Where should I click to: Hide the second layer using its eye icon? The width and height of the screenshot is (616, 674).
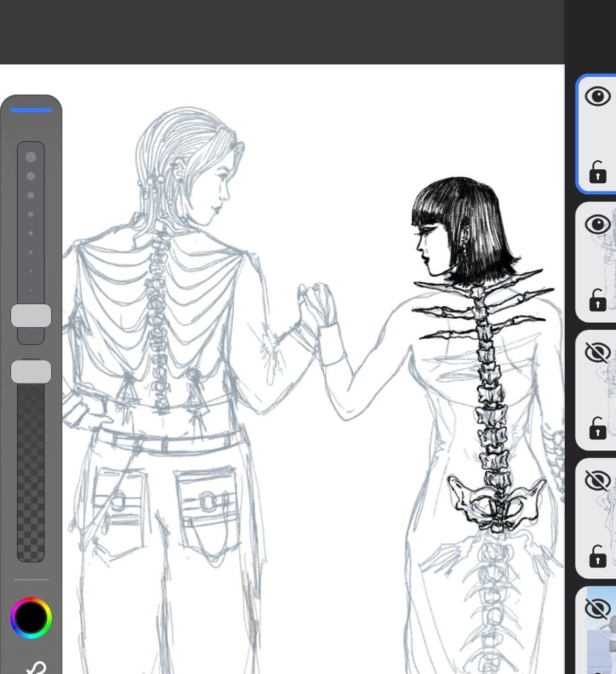tap(598, 224)
